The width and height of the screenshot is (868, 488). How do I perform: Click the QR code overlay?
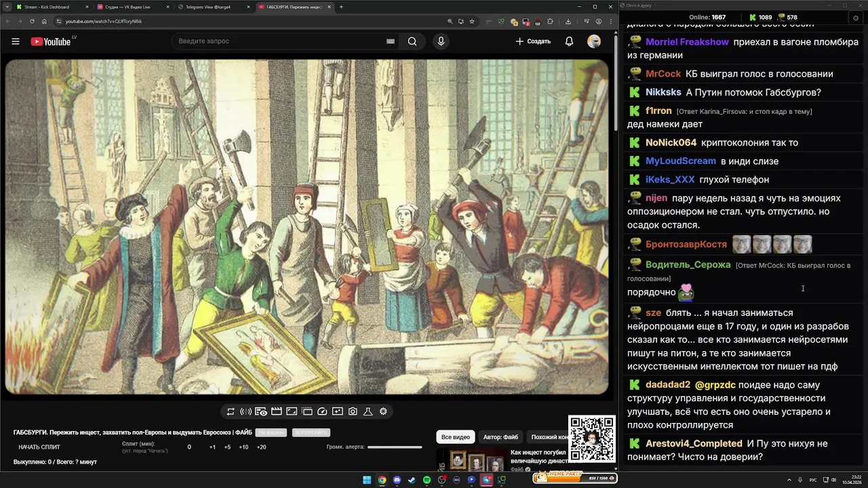[592, 439]
